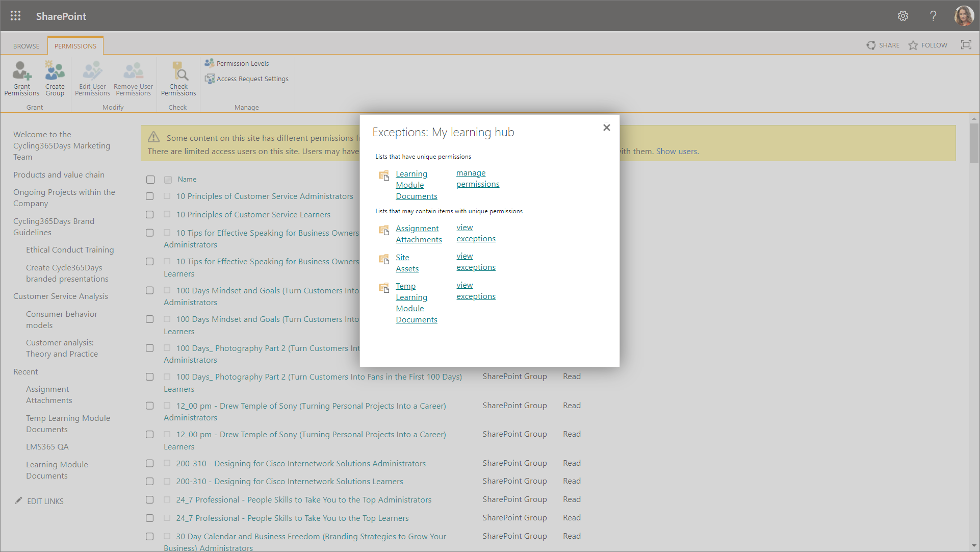
Task: Open the SharePoint app launcher grid
Action: (15, 16)
